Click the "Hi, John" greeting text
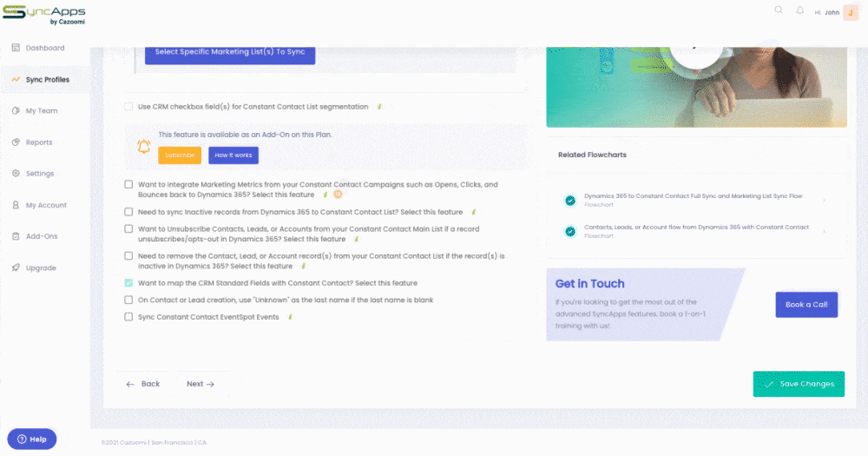 [x=826, y=12]
